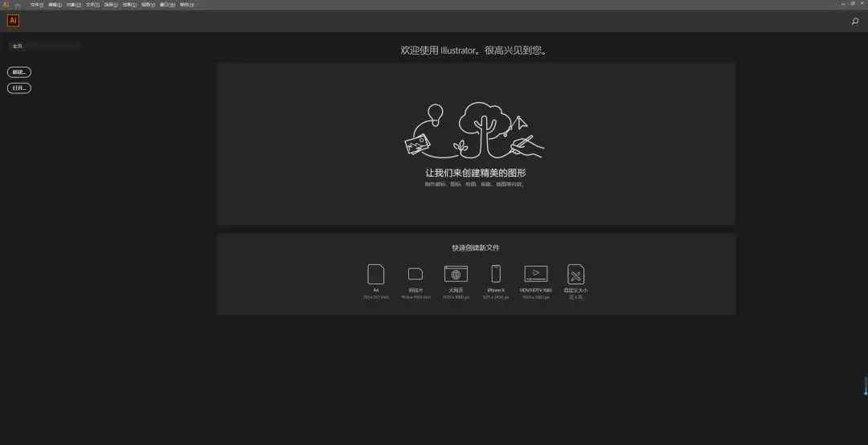Choose the iPhone X preset icon
Viewport: 868px width, 445px height.
point(496,274)
